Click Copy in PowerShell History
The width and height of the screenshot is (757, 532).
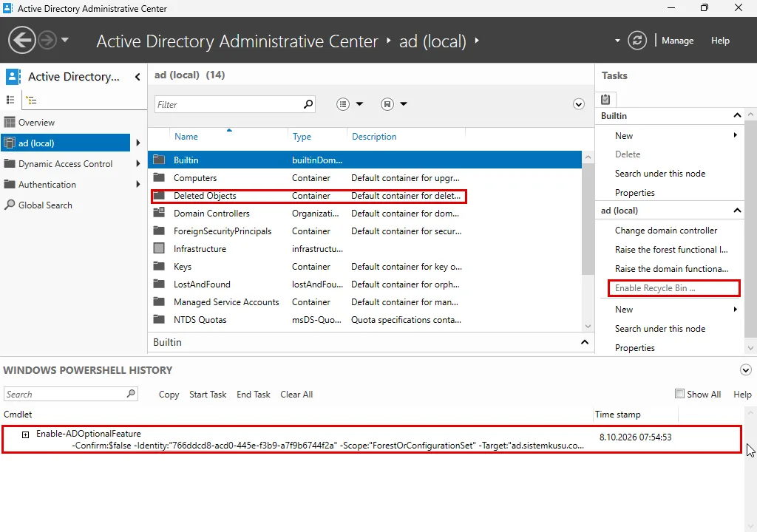pos(169,395)
